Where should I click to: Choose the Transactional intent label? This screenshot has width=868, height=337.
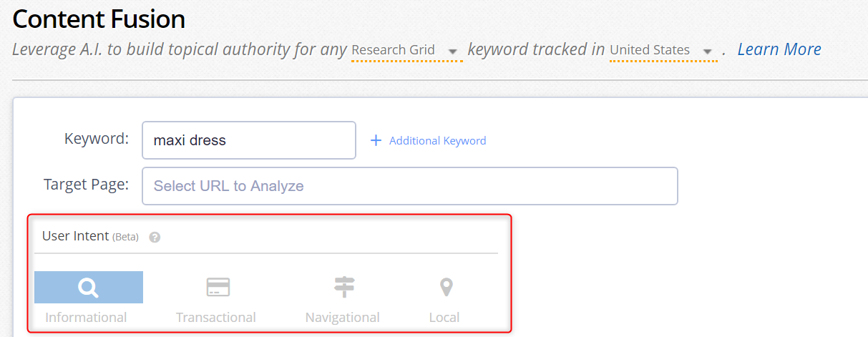[216, 317]
